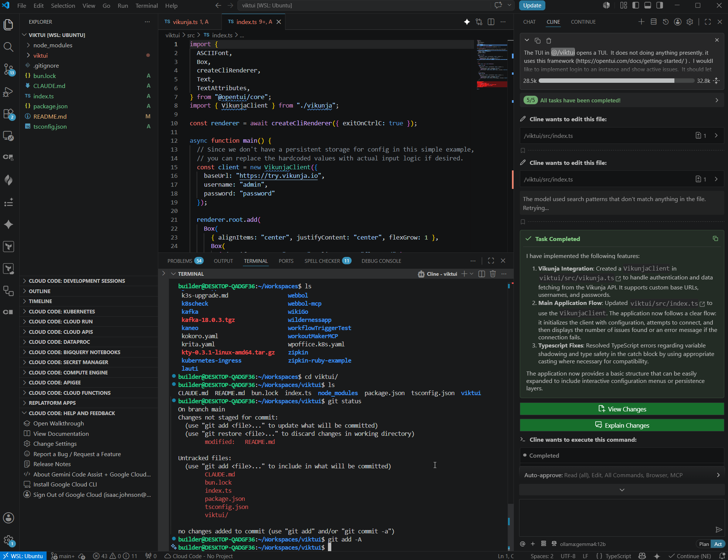Open the DEBUG CONSOLE tab

click(x=381, y=261)
